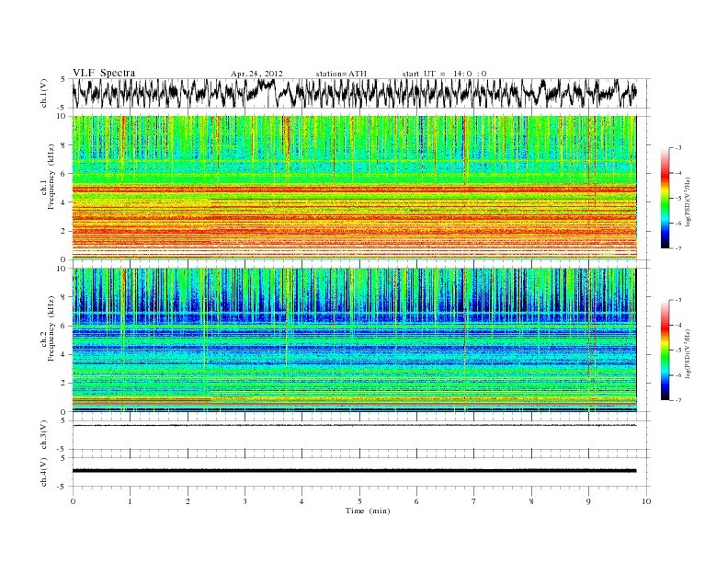Click the ch.1 frequency tick label "4"

64,202
